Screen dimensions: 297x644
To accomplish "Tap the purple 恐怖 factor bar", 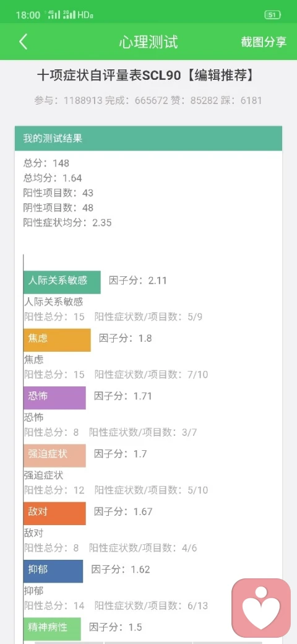I will pos(54,398).
